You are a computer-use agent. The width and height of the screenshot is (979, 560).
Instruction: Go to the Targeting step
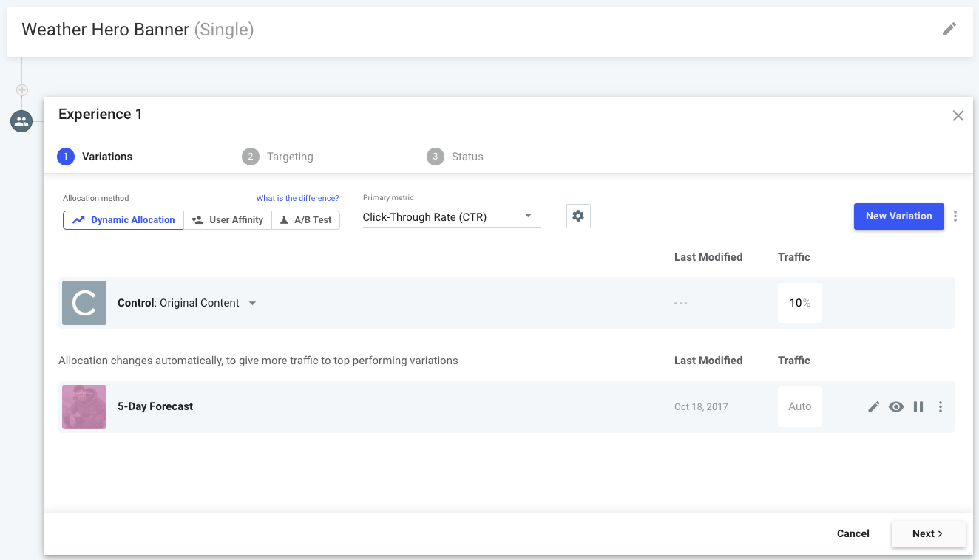[278, 157]
